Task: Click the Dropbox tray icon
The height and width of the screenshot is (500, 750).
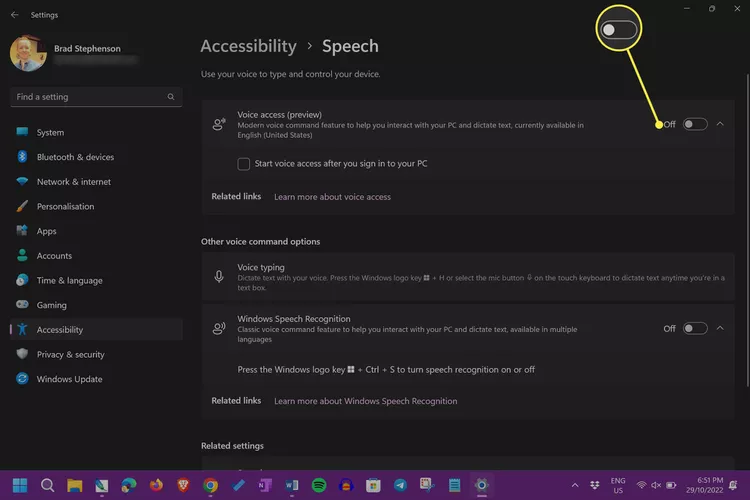Action: click(595, 485)
